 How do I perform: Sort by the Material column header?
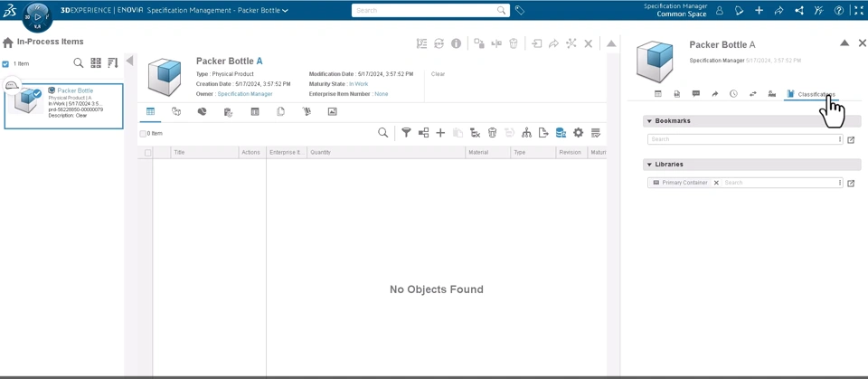click(x=487, y=152)
